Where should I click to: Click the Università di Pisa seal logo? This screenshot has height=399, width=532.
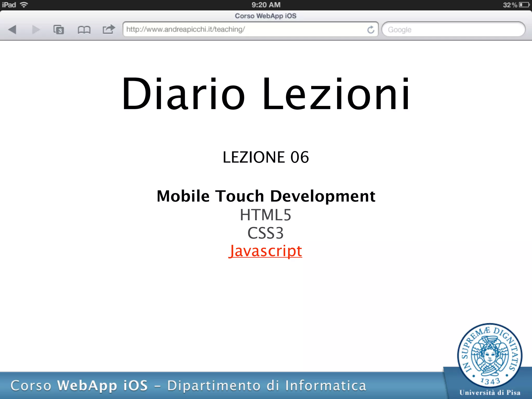[490, 356]
